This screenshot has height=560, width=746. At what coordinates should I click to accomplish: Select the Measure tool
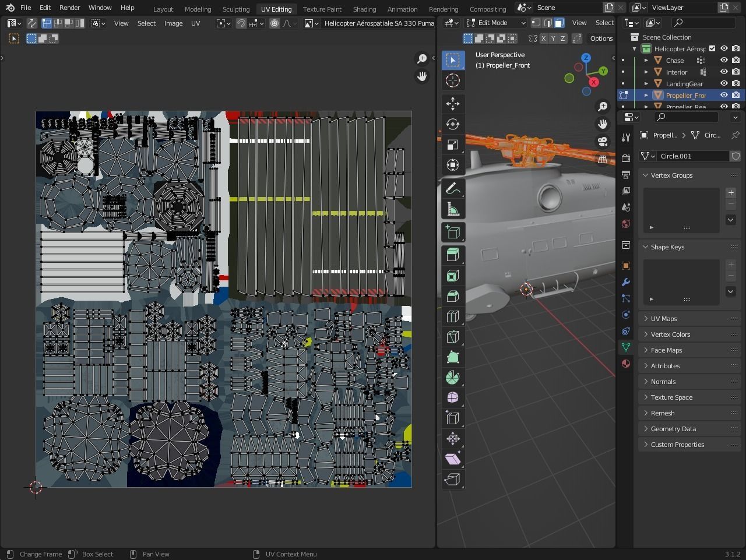click(453, 209)
